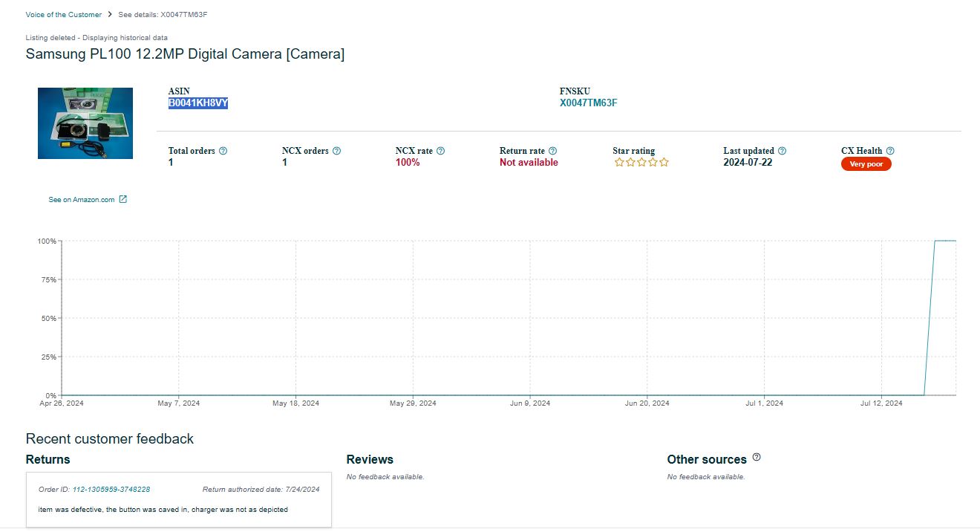The image size is (980, 532).
Task: Click the 2024-07-22 last updated date
Action: click(x=748, y=162)
